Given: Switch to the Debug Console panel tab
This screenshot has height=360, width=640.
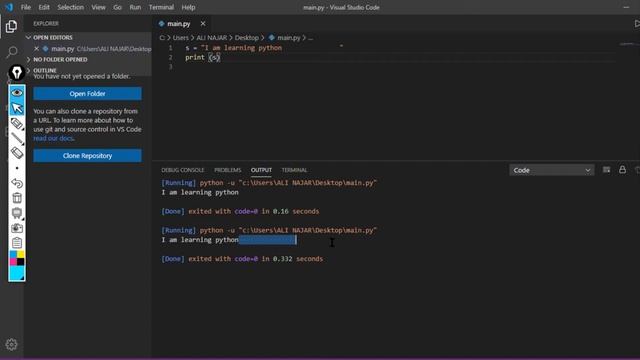Looking at the screenshot, I should (x=182, y=170).
